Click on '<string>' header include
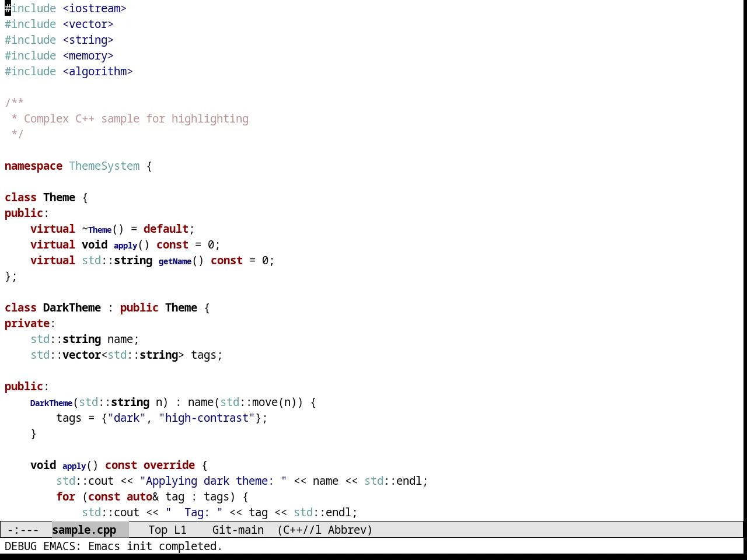 pyautogui.click(x=88, y=40)
